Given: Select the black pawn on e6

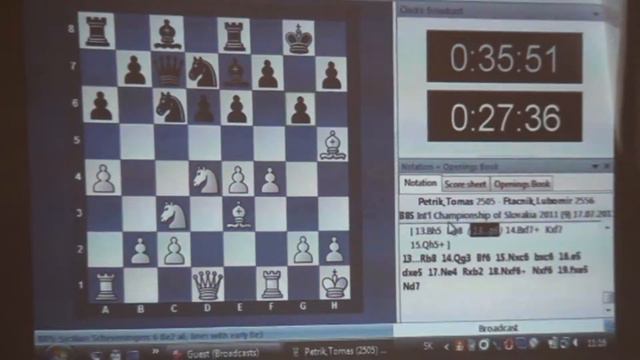Looking at the screenshot, I should tap(236, 109).
